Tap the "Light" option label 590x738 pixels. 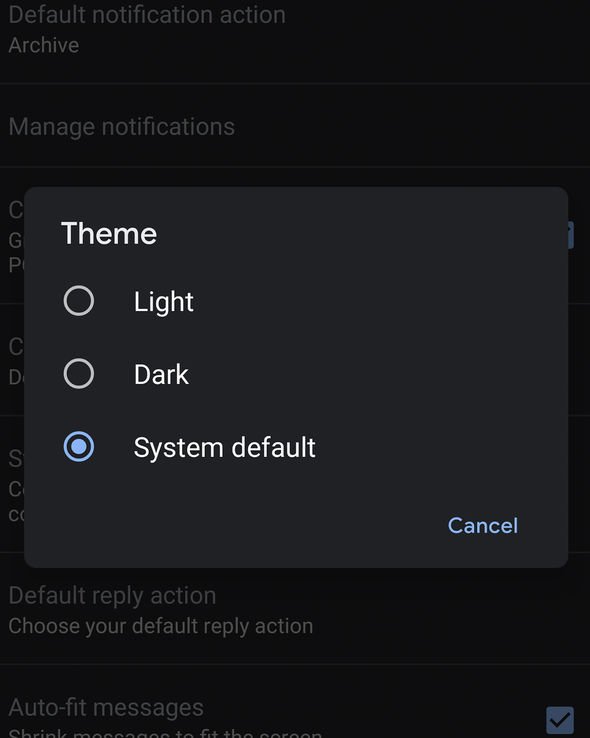coord(163,301)
